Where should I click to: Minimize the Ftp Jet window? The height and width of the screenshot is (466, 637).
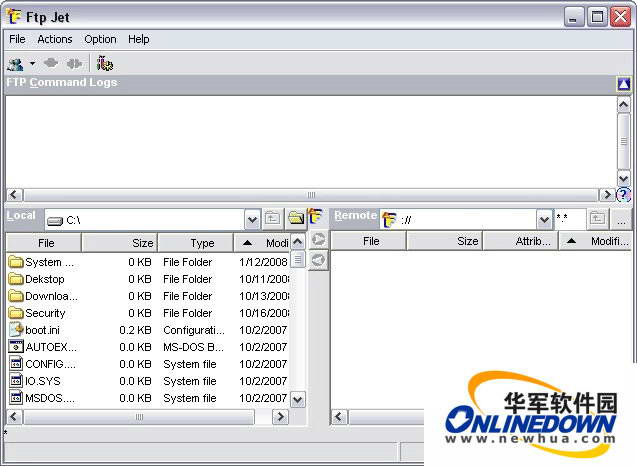tap(573, 17)
